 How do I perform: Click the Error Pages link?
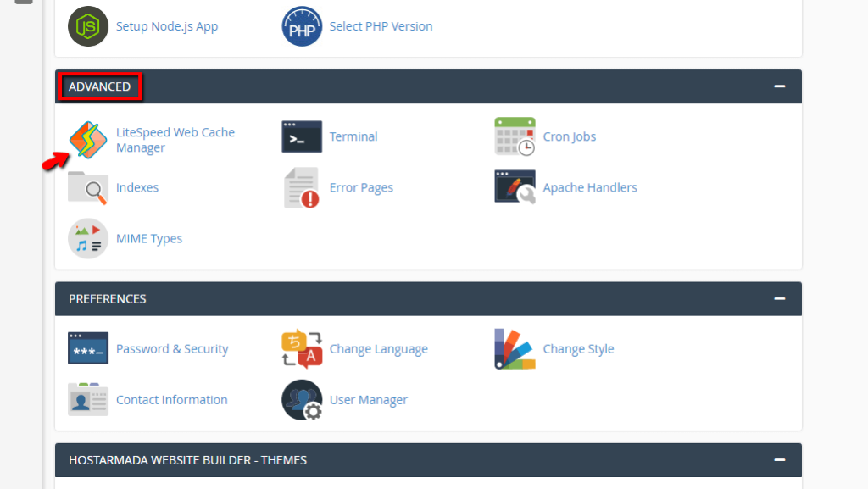pos(361,187)
